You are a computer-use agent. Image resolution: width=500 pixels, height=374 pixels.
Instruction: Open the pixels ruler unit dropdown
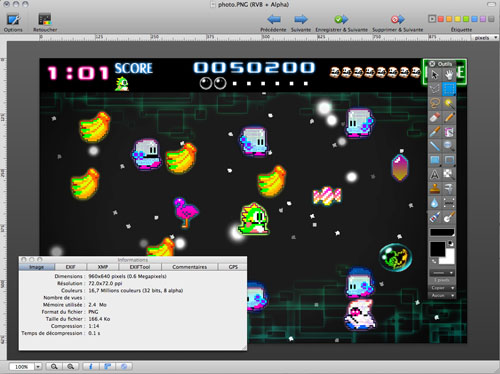click(x=485, y=38)
